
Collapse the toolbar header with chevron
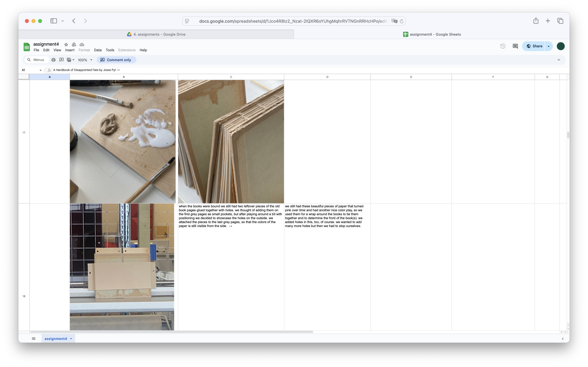pyautogui.click(x=559, y=60)
